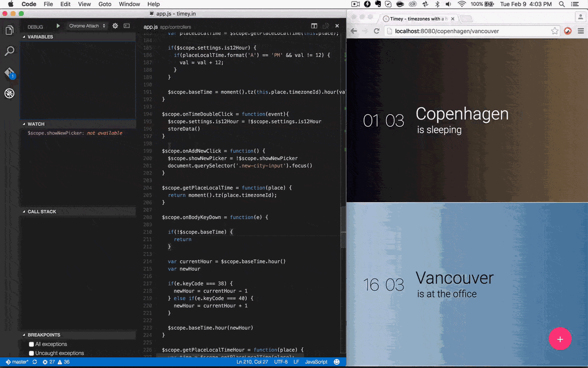This screenshot has height=368, width=588.
Task: Split the editor using the split icon
Action: pyautogui.click(x=314, y=25)
